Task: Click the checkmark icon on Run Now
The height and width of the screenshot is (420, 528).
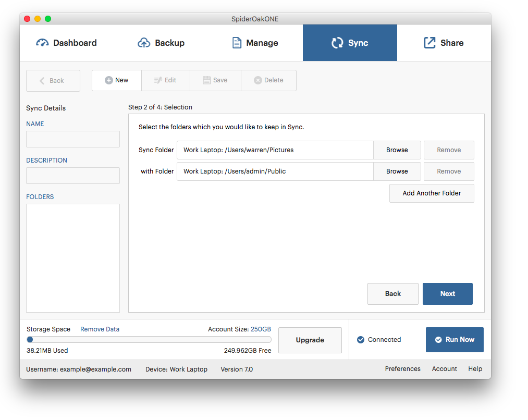Action: pos(438,340)
